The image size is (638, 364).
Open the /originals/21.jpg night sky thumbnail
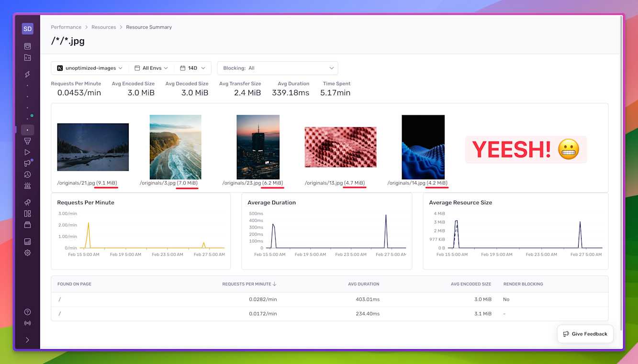pos(93,147)
